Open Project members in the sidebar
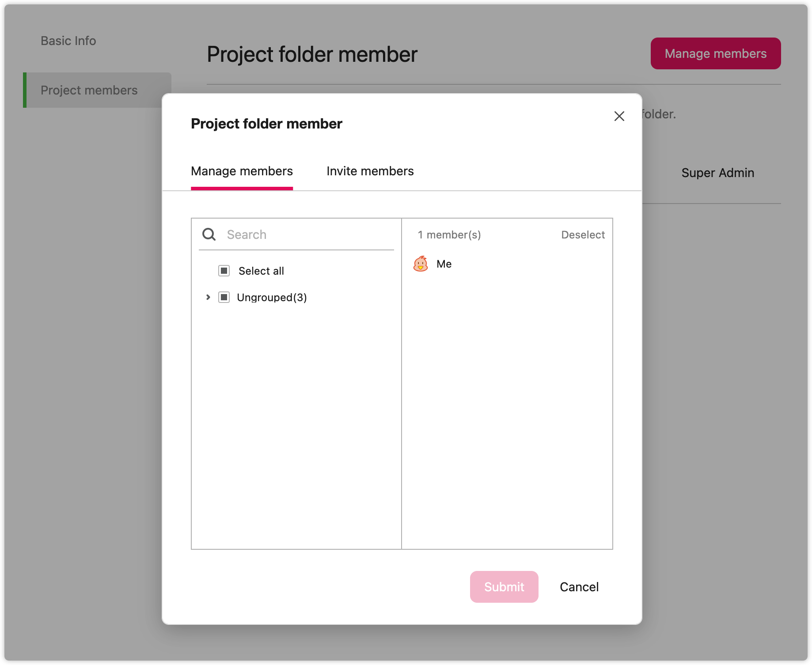This screenshot has width=812, height=665. (98, 90)
